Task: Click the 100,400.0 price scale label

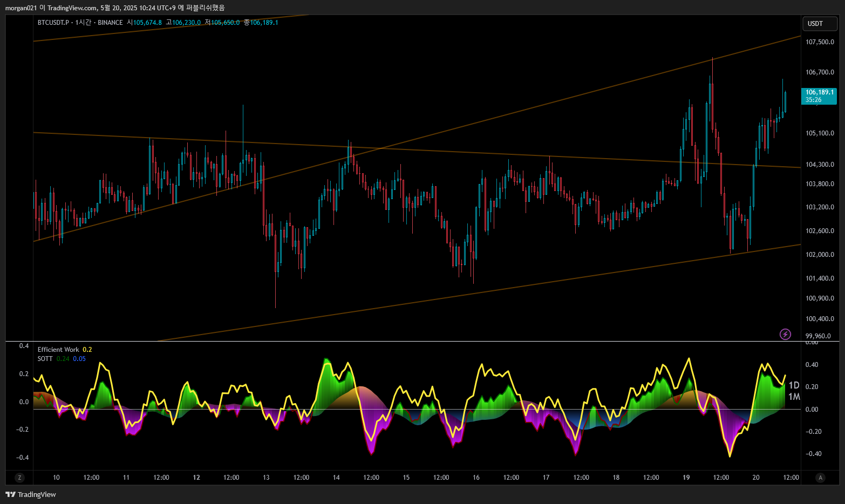Action: click(x=820, y=319)
